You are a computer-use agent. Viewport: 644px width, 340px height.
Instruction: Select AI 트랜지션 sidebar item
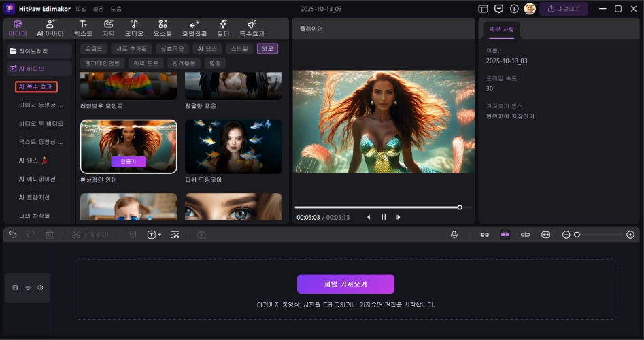click(x=34, y=197)
